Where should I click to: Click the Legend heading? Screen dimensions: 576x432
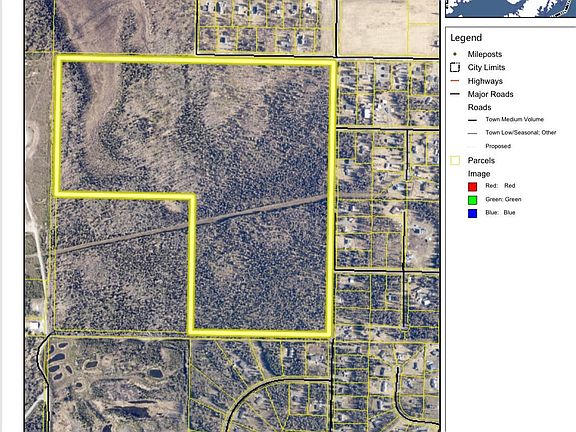466,38
